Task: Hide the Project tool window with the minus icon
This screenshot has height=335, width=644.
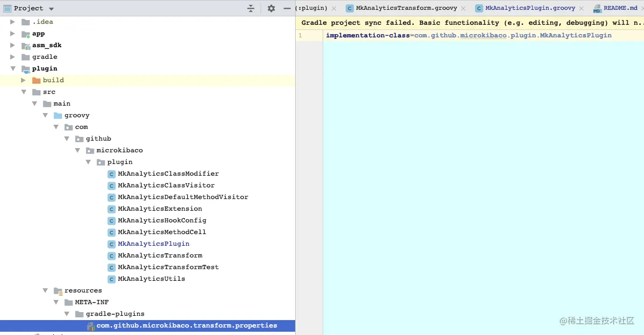Action: click(x=287, y=8)
